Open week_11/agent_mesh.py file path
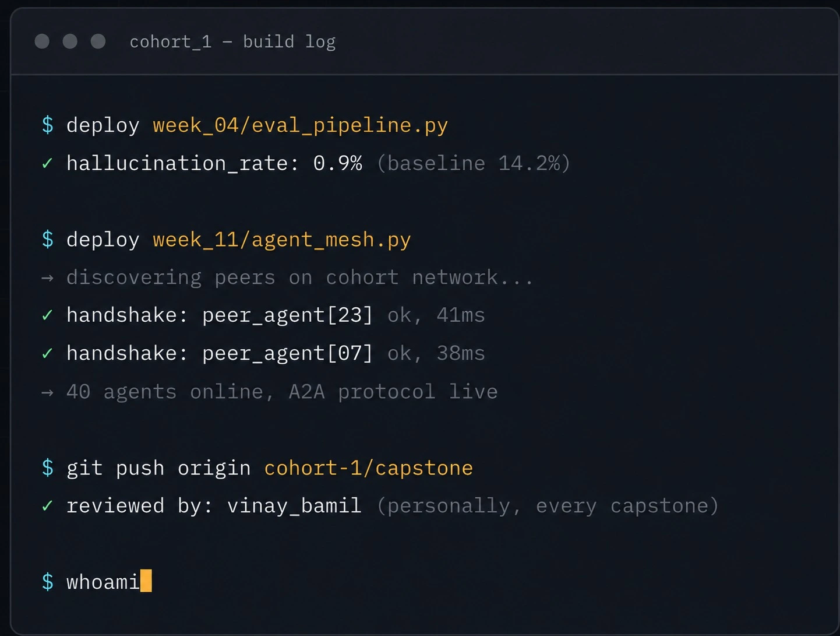The height and width of the screenshot is (636, 840). pos(281,240)
